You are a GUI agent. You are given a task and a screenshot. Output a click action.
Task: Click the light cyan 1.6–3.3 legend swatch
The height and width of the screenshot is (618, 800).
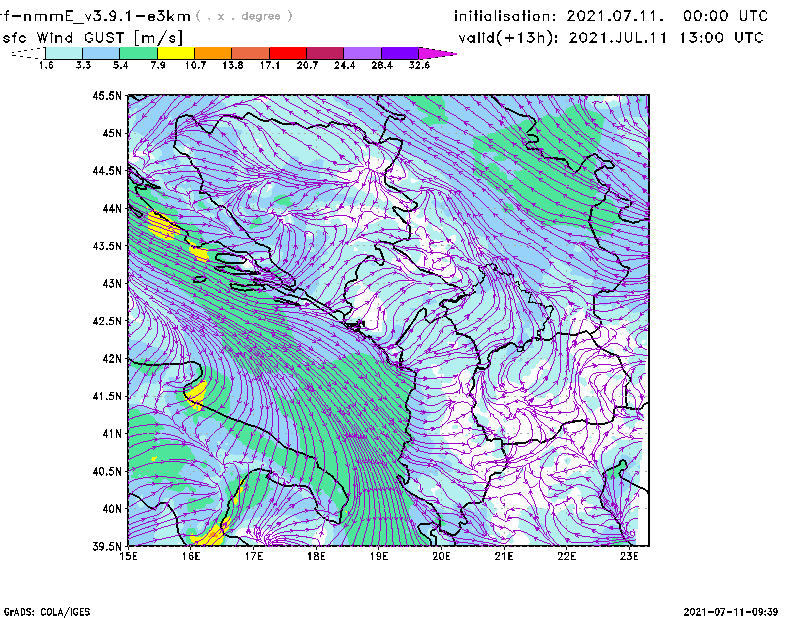tap(64, 53)
